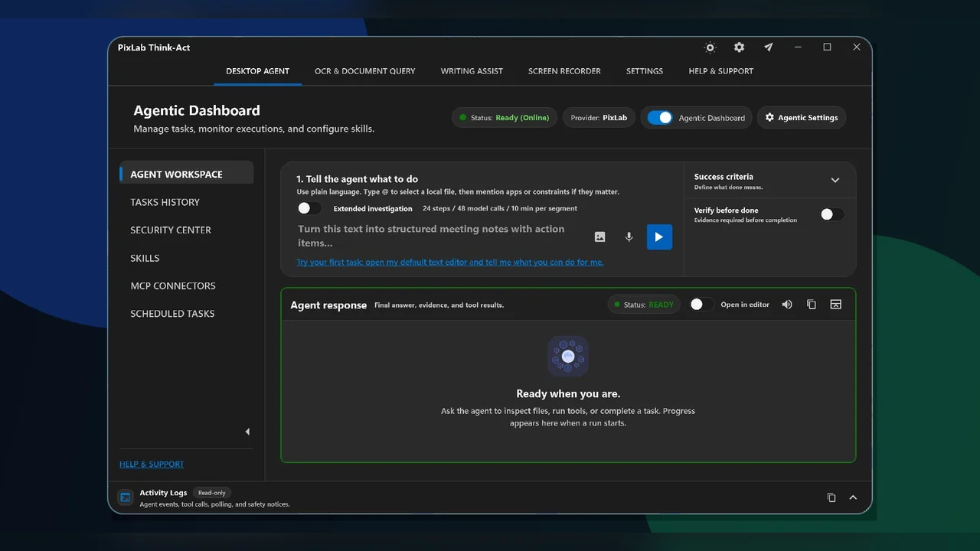This screenshot has height=551, width=980.
Task: Open Agentic Settings
Action: point(802,118)
